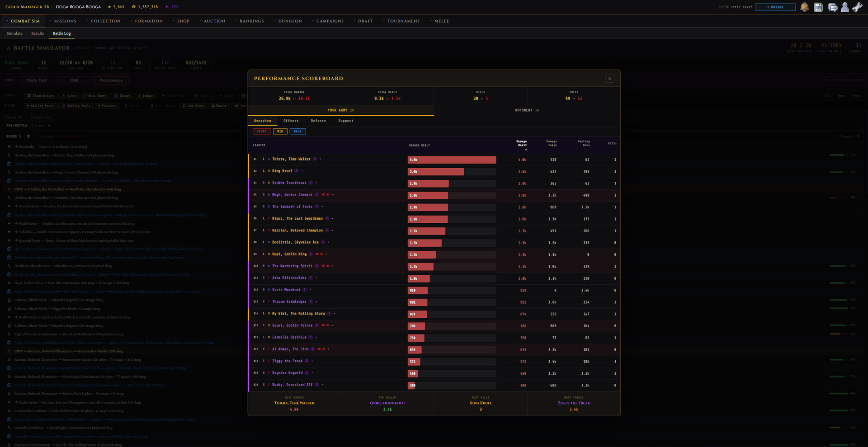Open the notifications bell icon

point(805,7)
